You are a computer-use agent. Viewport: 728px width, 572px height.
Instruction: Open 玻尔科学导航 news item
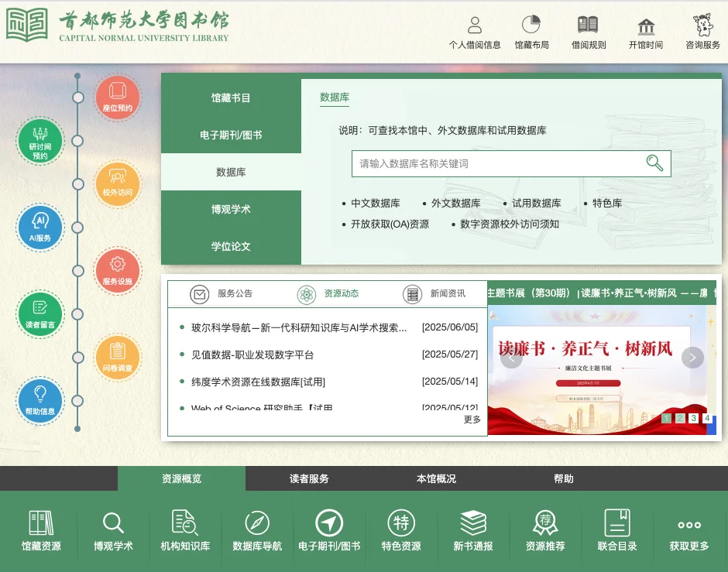pos(299,327)
